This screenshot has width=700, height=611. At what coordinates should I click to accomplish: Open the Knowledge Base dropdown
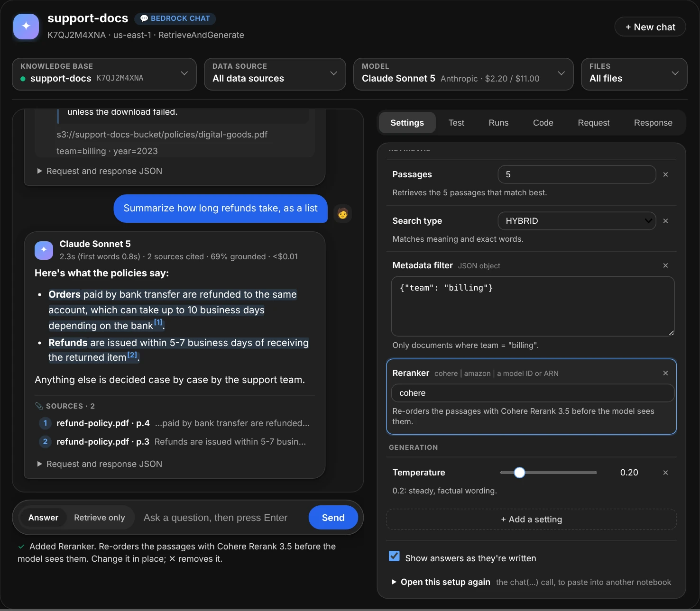click(x=104, y=74)
